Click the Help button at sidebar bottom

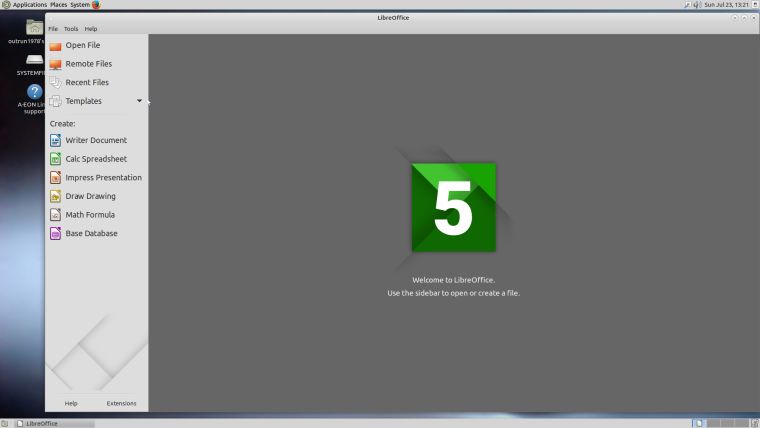(71, 403)
